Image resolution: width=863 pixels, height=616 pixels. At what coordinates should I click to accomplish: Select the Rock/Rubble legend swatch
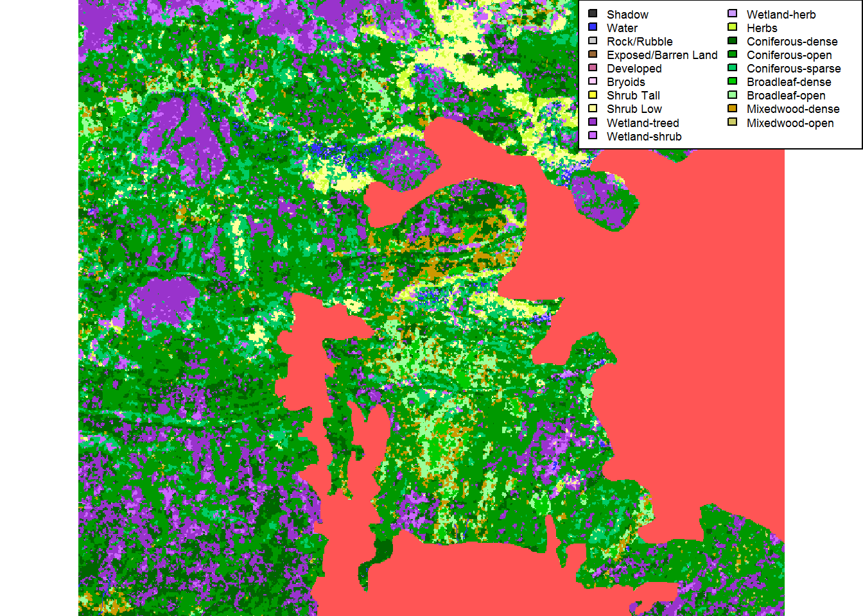coord(593,41)
